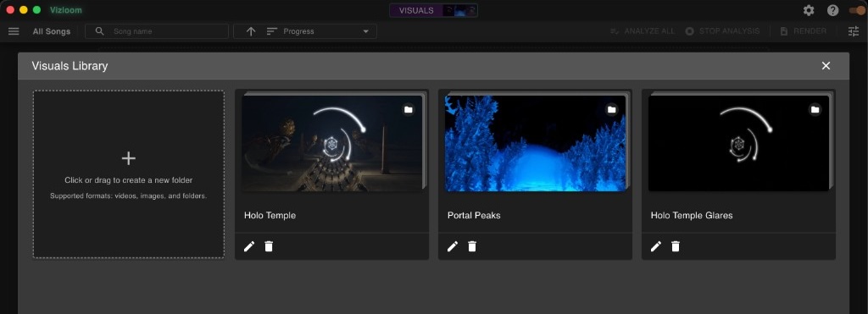Delete Portal Peaks with trash icon
Image resolution: width=868 pixels, height=314 pixels.
pyautogui.click(x=471, y=246)
